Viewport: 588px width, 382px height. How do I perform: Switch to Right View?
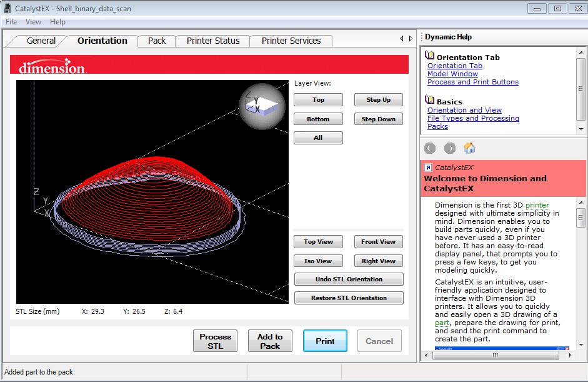(x=379, y=261)
